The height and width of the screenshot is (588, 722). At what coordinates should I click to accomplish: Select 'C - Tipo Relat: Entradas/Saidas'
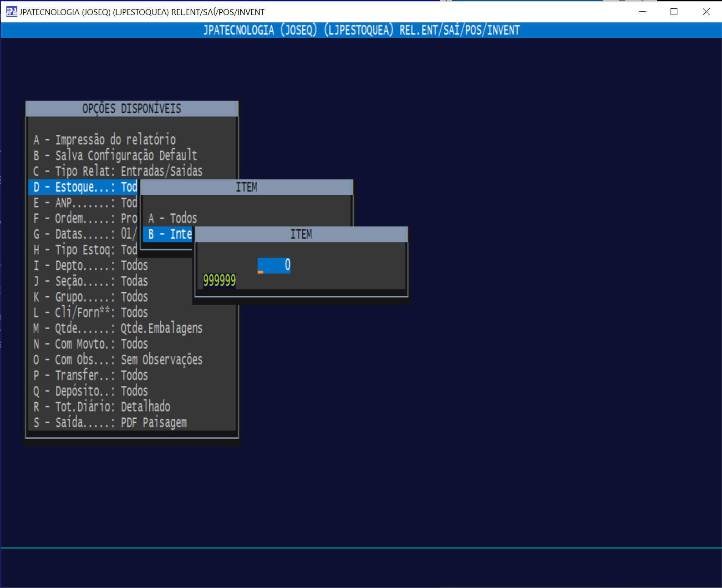pos(117,171)
